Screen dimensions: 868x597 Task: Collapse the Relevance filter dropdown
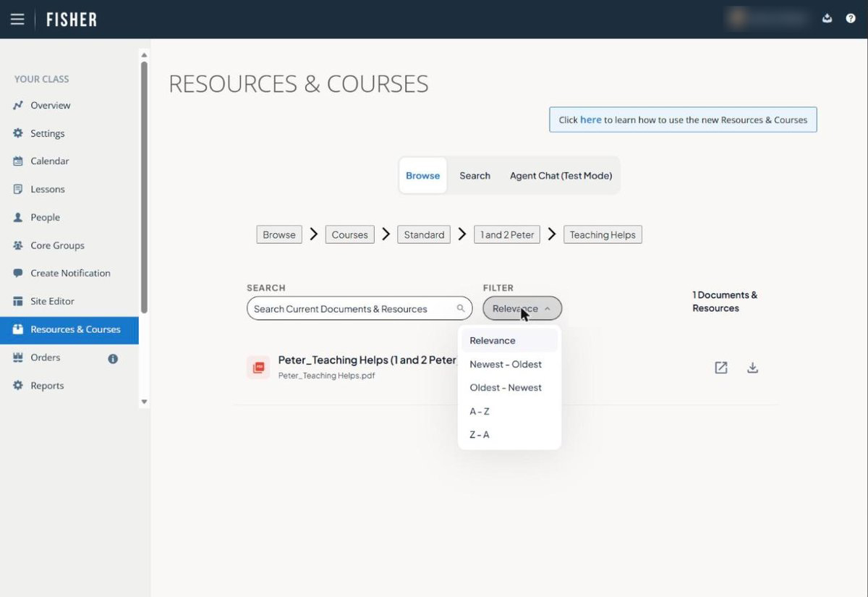522,309
